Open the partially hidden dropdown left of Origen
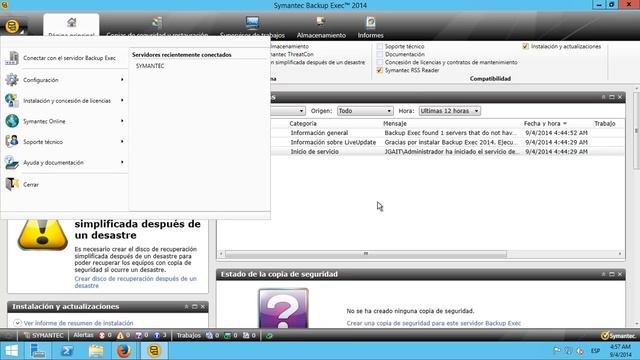This screenshot has width=640, height=360. [x=288, y=111]
